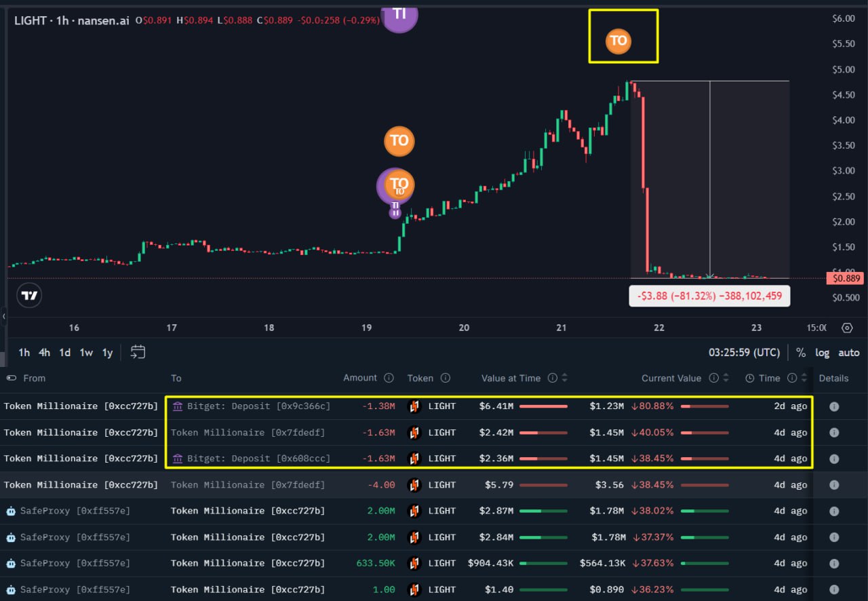This screenshot has width=868, height=601.
Task: Click the LIGHT · 1h · nansen.ai chart title
Action: pyautogui.click(x=73, y=20)
